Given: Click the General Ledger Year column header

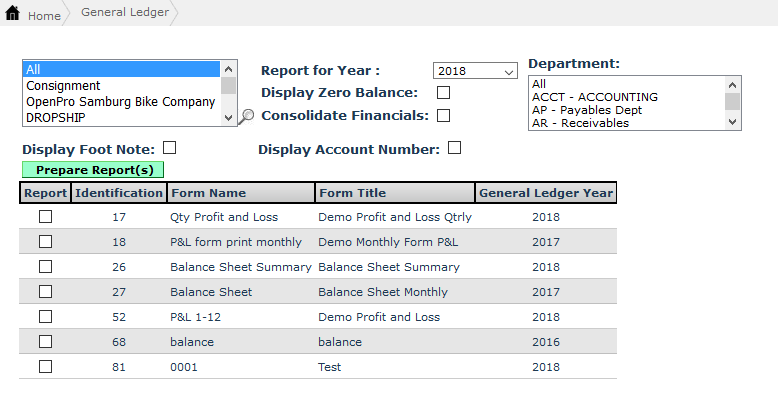Looking at the screenshot, I should coord(546,193).
